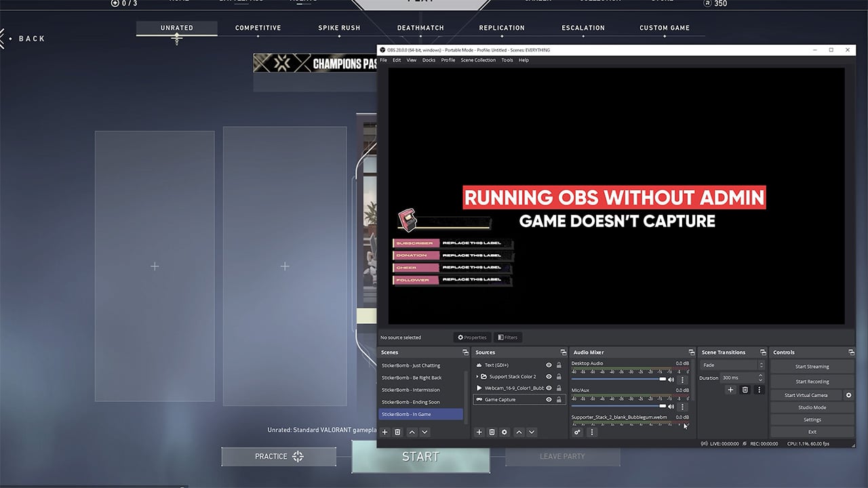The height and width of the screenshot is (488, 868).
Task: Open the Profile menu in OBS
Action: (448, 60)
